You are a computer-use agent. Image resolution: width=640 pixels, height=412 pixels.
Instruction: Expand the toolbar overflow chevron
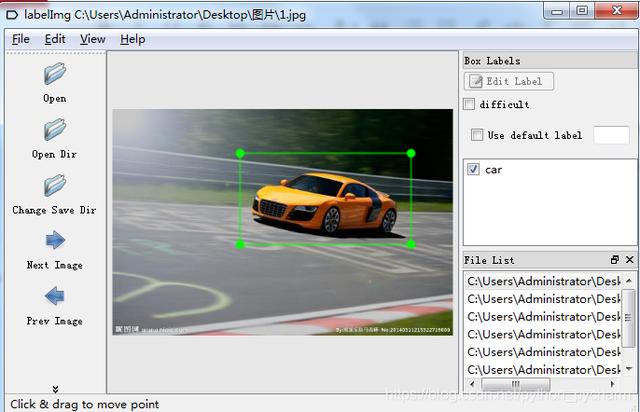(55, 389)
